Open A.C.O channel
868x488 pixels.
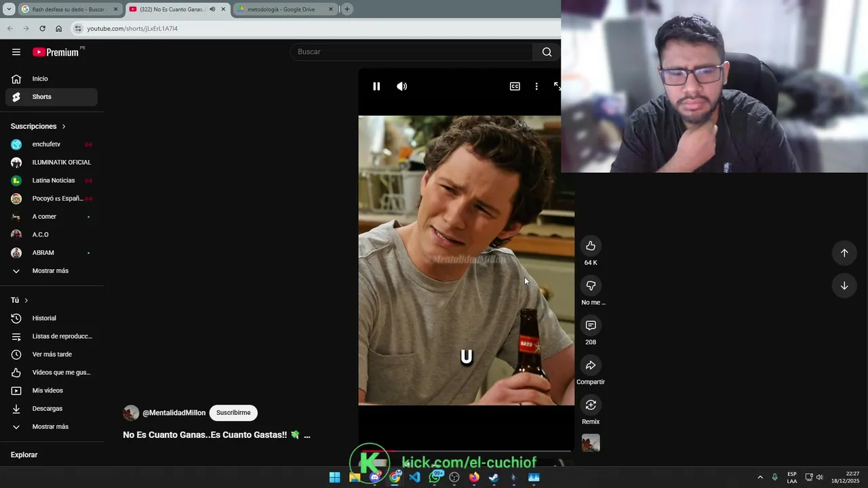pyautogui.click(x=52, y=235)
